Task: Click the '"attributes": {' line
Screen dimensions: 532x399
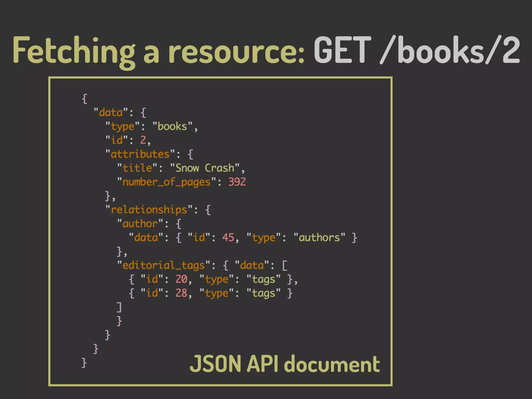Action: point(149,154)
